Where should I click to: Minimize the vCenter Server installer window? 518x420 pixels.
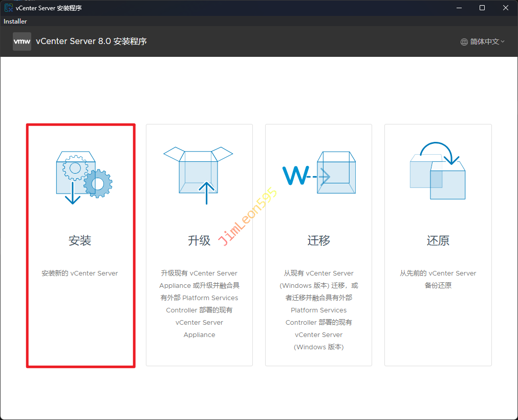459,8
